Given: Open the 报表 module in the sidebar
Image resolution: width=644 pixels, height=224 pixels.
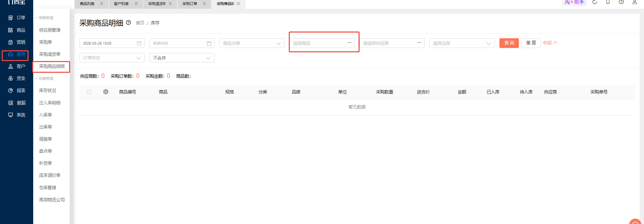Looking at the screenshot, I should pyautogui.click(x=16, y=91).
